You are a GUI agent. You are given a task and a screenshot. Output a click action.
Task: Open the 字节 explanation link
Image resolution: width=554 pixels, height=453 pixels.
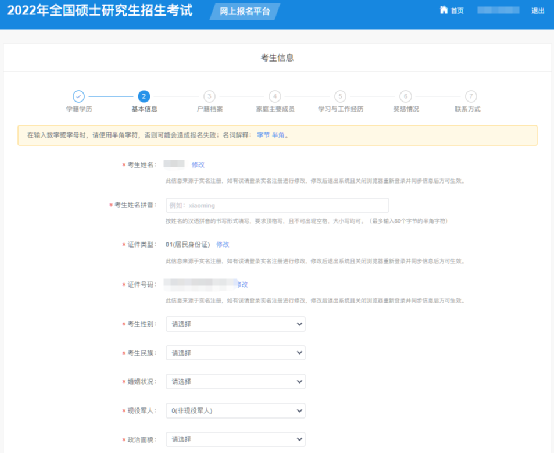pos(263,135)
